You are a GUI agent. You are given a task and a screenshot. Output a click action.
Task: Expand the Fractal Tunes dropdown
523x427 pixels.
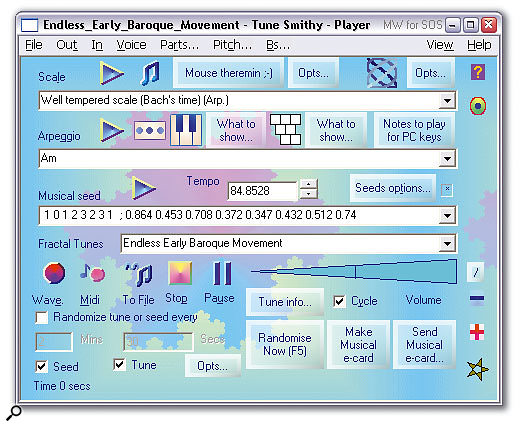447,244
